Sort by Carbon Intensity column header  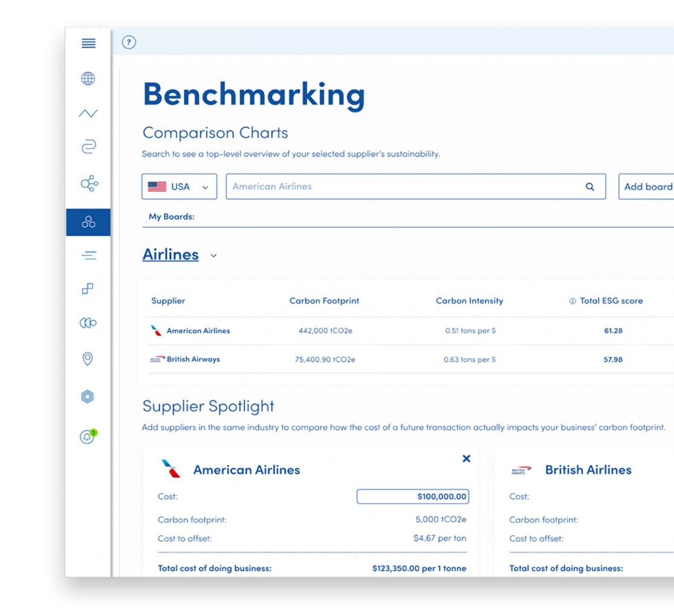[470, 301]
